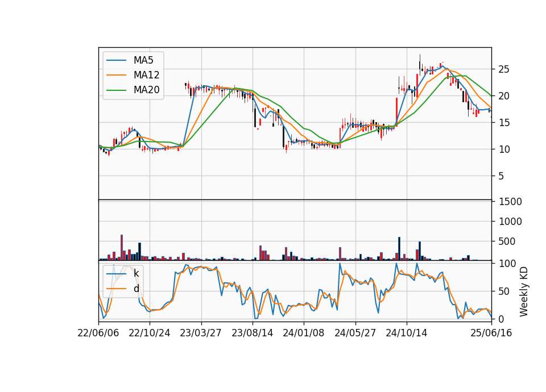Image resolution: width=546 pixels, height=392 pixels.
Task: Click the tallest volume bar near 22/08
Action: (122, 247)
